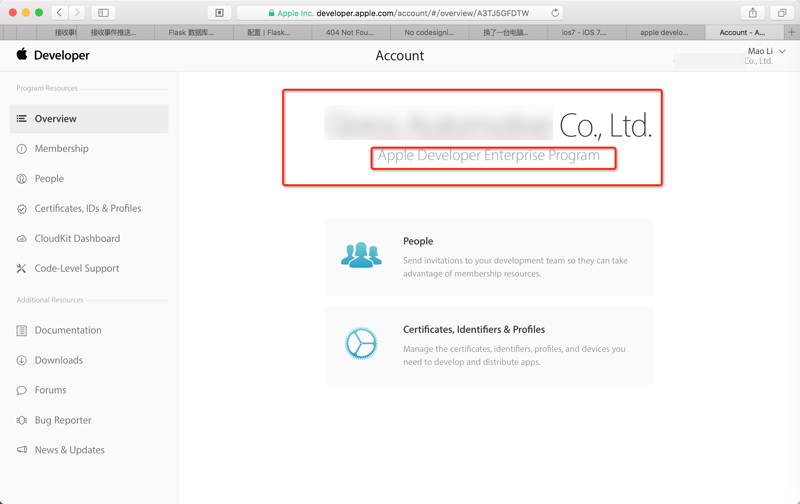Click the 'Additional Resources' section label
Screen dimensions: 800x504
tap(49, 300)
